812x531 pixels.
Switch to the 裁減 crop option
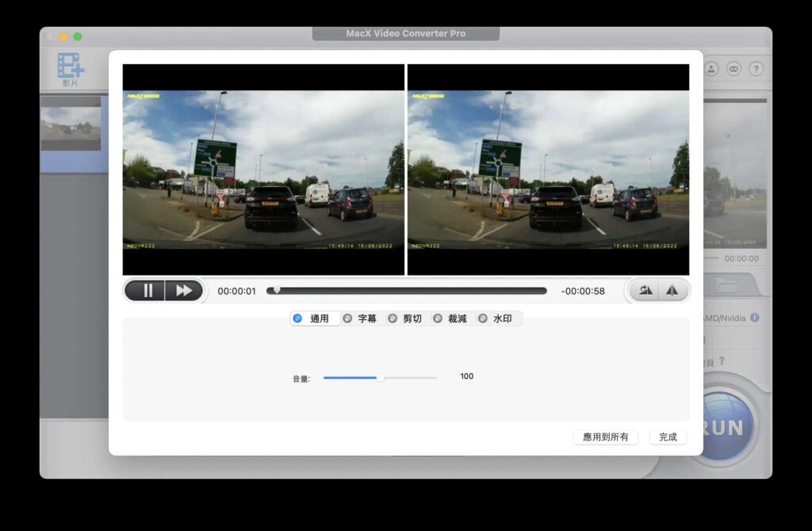450,319
